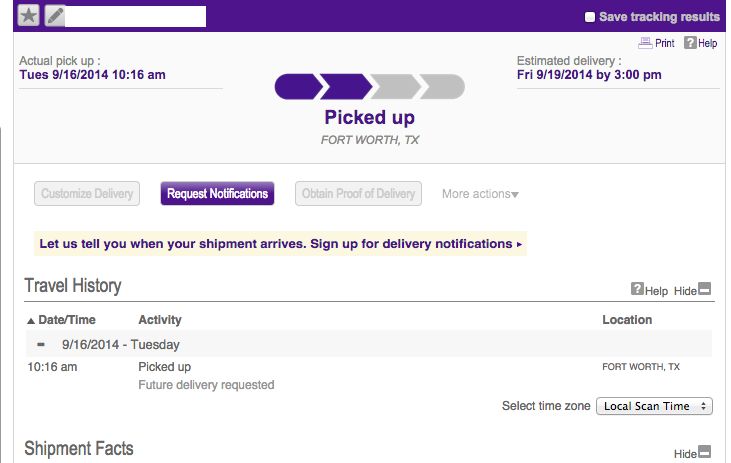Viewport: 731px width, 463px height.
Task: Click the Customize Delivery button
Action: (84, 194)
